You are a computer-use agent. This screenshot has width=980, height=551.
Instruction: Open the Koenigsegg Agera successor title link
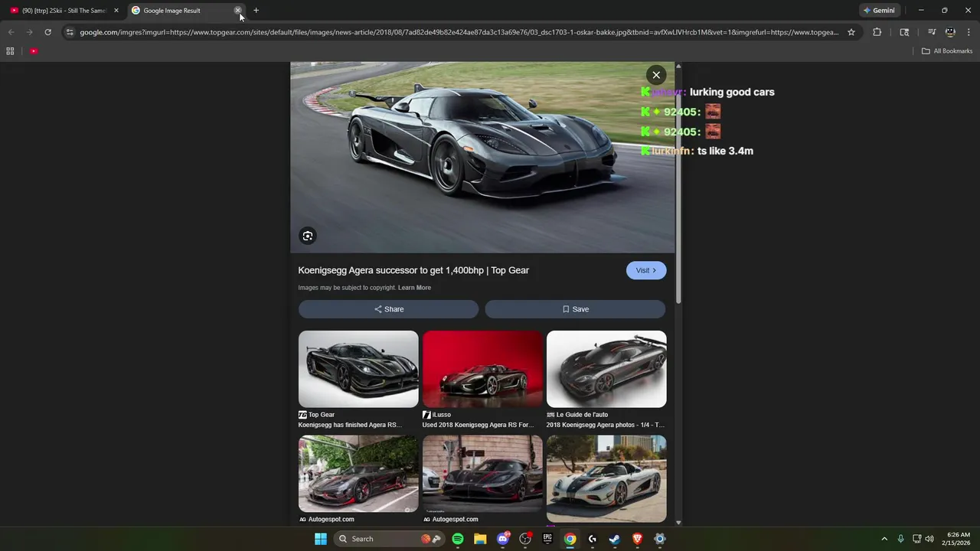tap(413, 270)
